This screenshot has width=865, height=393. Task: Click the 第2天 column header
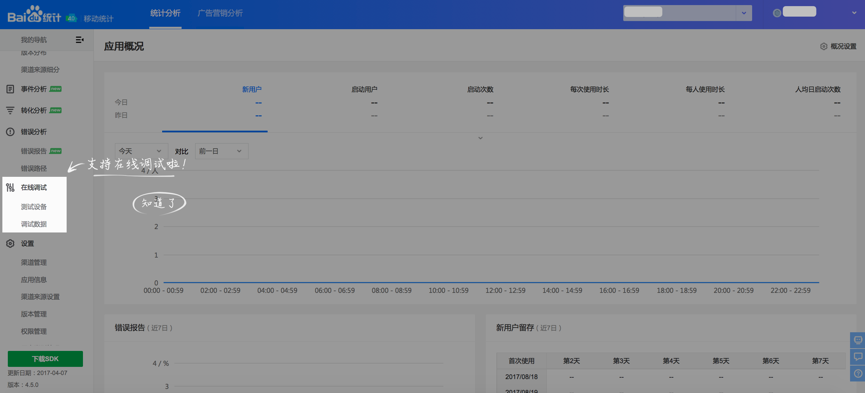coord(572,361)
